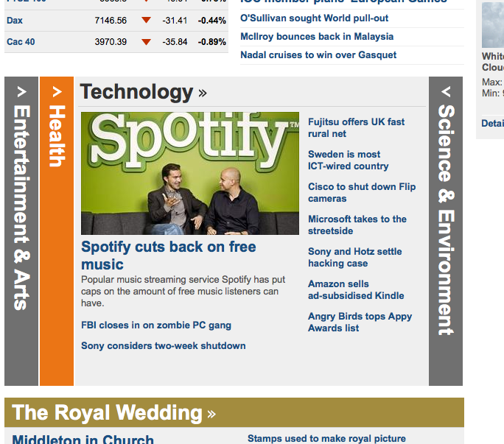504x444 pixels.
Task: Click the Cac 40 value 3970.39
Action: coord(111,42)
